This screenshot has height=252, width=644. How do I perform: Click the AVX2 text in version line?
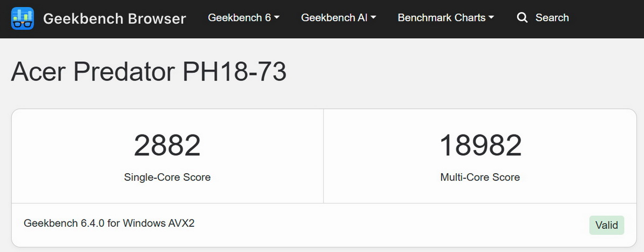click(x=182, y=223)
